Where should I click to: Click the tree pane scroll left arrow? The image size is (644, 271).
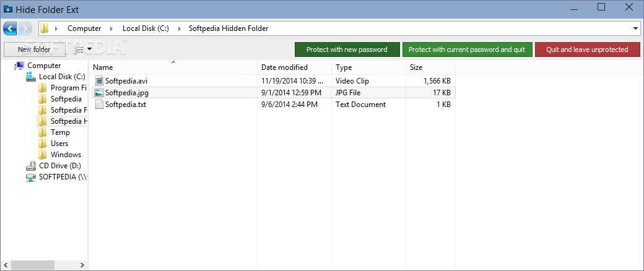pyautogui.click(x=4, y=264)
